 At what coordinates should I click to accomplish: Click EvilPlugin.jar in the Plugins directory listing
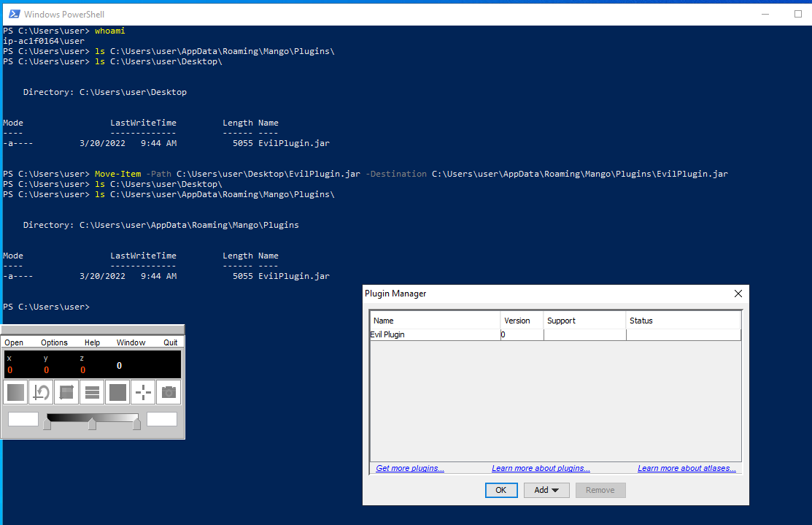293,276
